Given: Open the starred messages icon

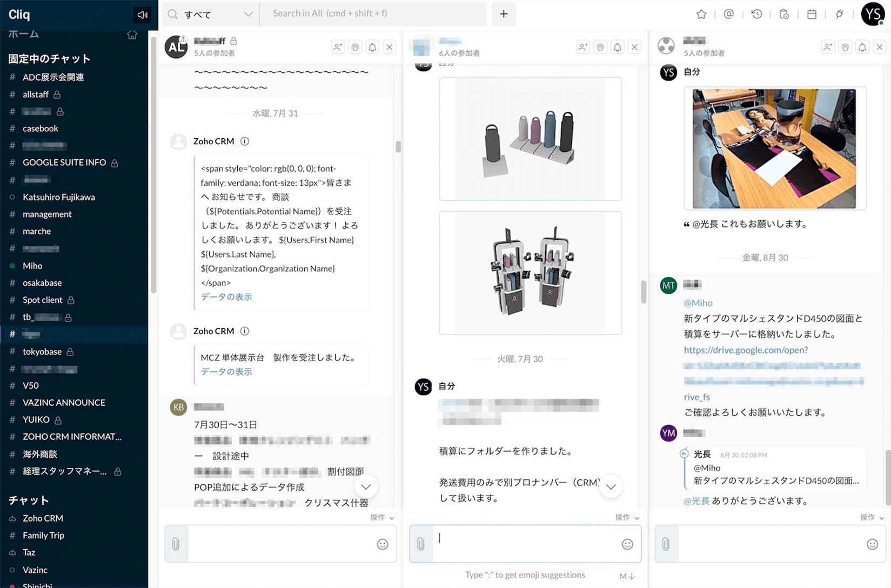Looking at the screenshot, I should click(x=701, y=15).
